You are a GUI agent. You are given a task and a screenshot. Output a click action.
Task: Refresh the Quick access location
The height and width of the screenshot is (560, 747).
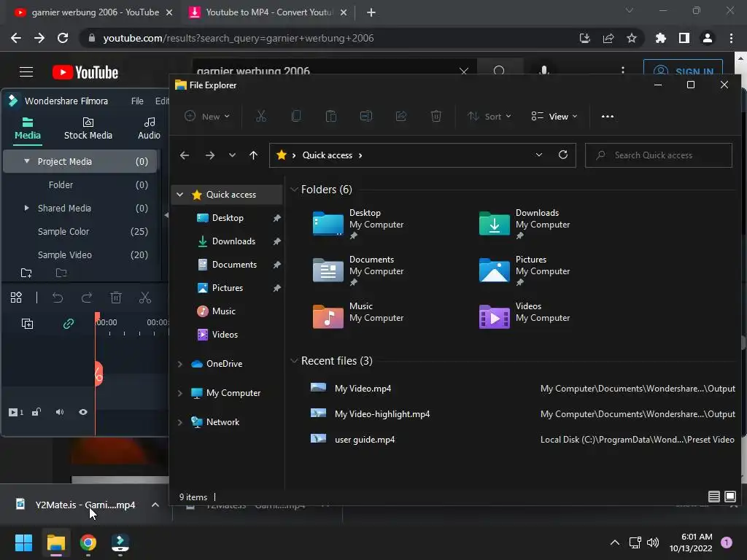click(x=562, y=155)
